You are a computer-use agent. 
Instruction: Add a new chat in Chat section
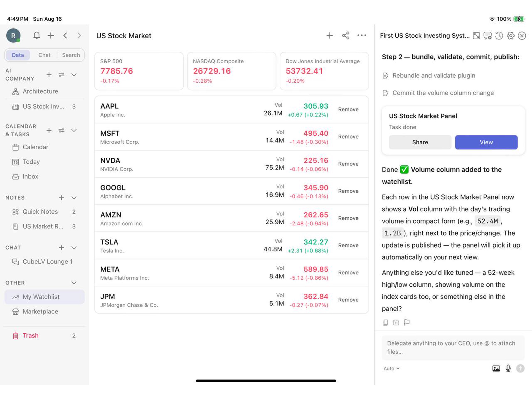pos(62,248)
